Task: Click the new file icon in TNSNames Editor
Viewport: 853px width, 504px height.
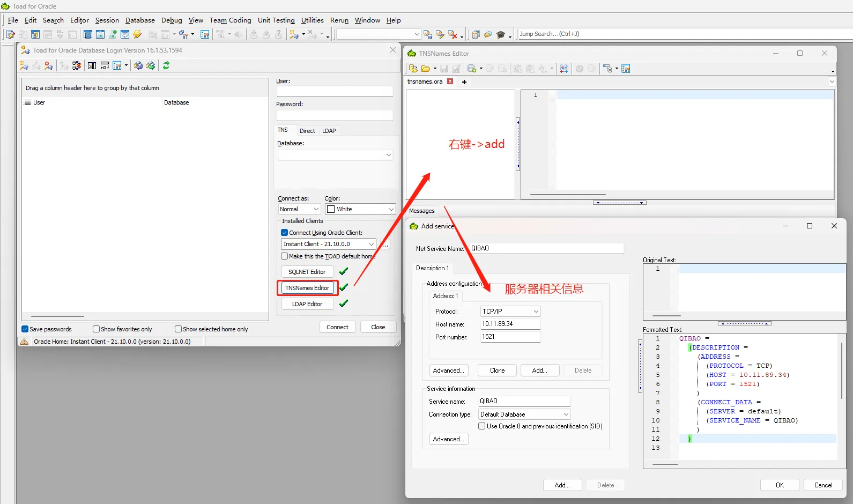Action: (413, 69)
